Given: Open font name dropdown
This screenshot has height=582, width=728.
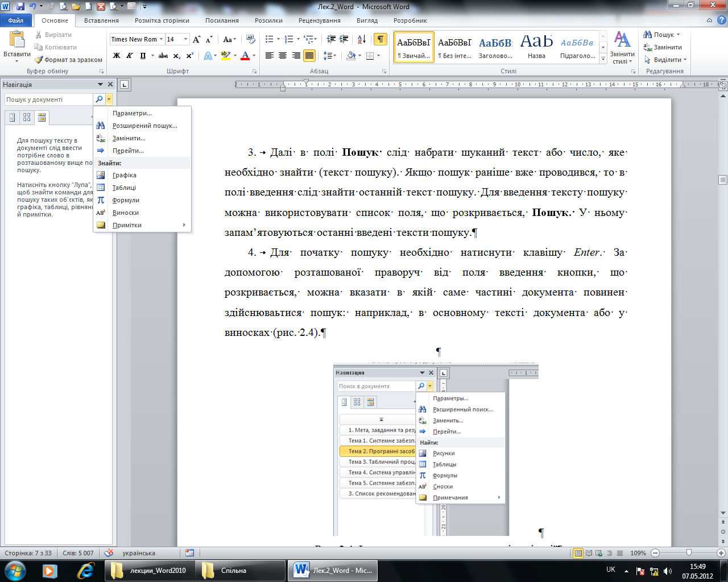Looking at the screenshot, I should [162, 39].
